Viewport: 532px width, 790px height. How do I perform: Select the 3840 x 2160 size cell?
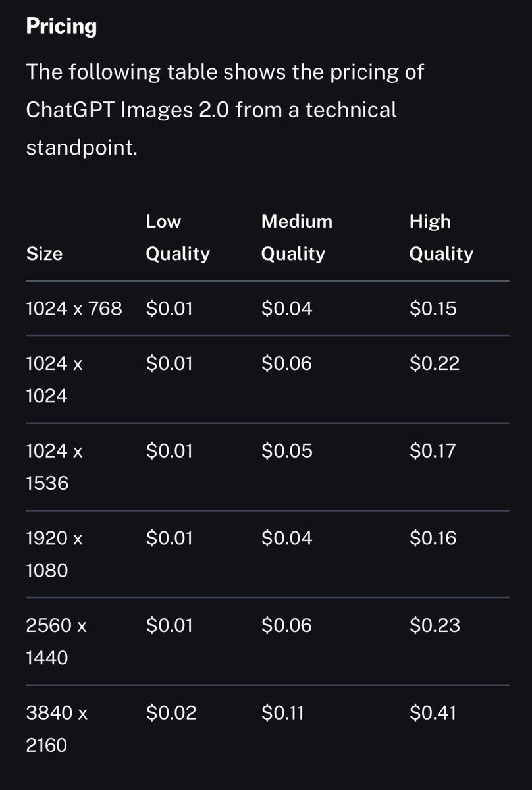56,729
